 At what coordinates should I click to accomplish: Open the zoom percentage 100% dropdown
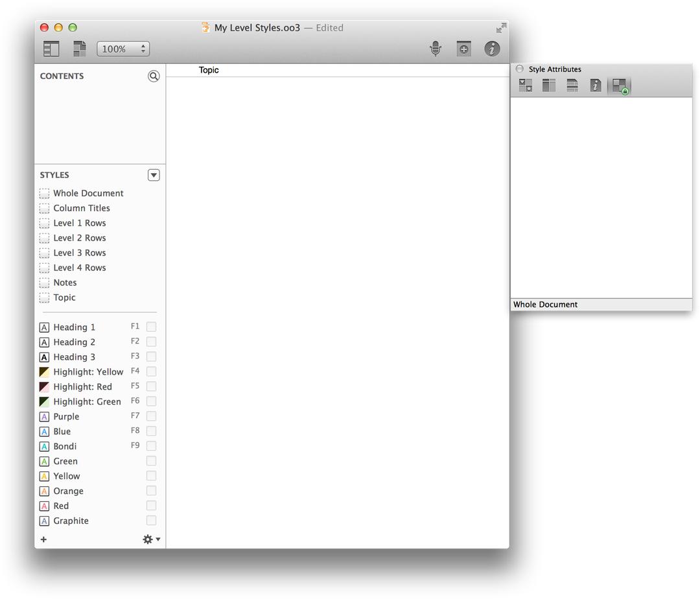click(123, 49)
